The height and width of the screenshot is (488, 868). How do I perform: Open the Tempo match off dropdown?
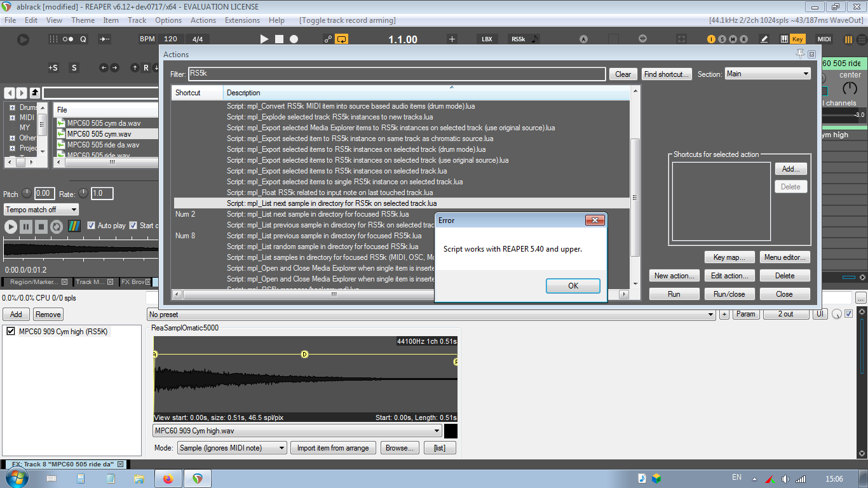tap(41, 210)
